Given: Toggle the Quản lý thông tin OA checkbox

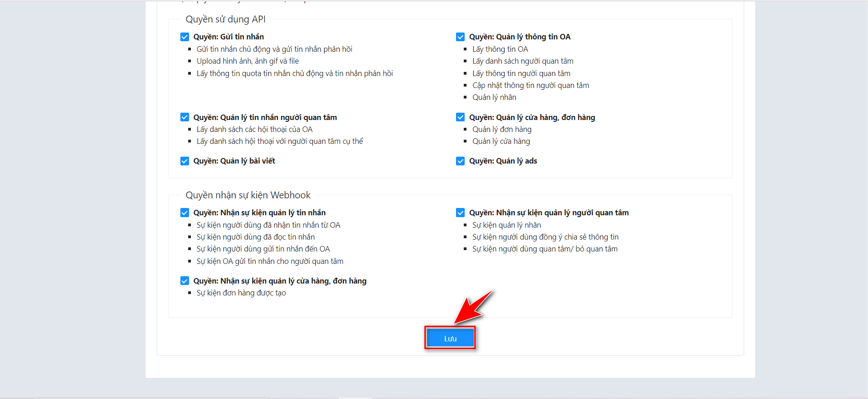Looking at the screenshot, I should (x=460, y=37).
